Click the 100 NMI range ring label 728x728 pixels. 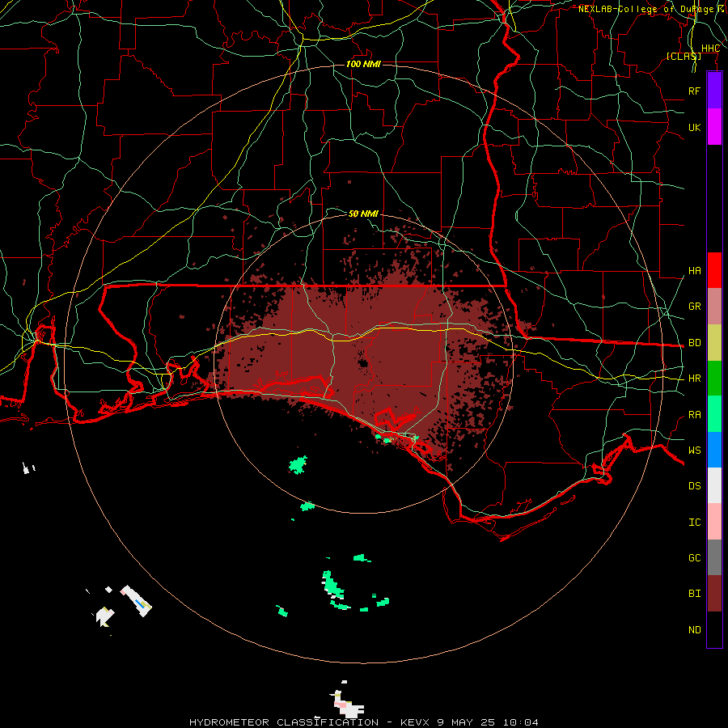(363, 64)
